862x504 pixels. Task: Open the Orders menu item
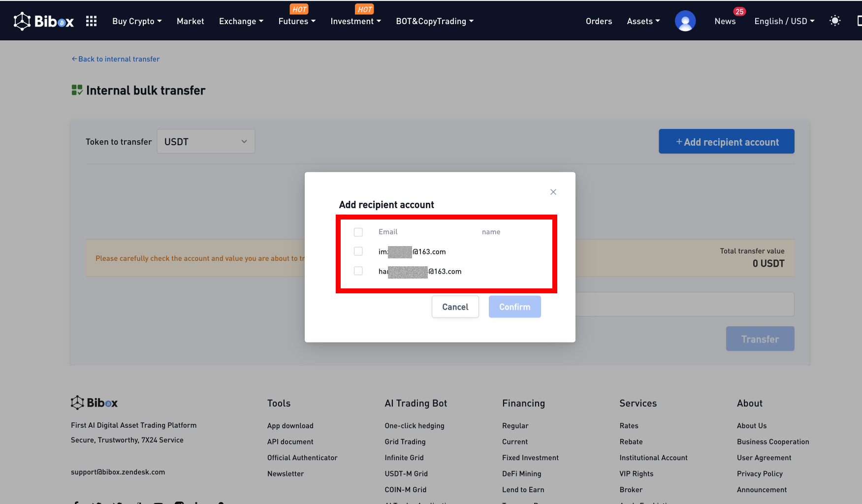[599, 21]
